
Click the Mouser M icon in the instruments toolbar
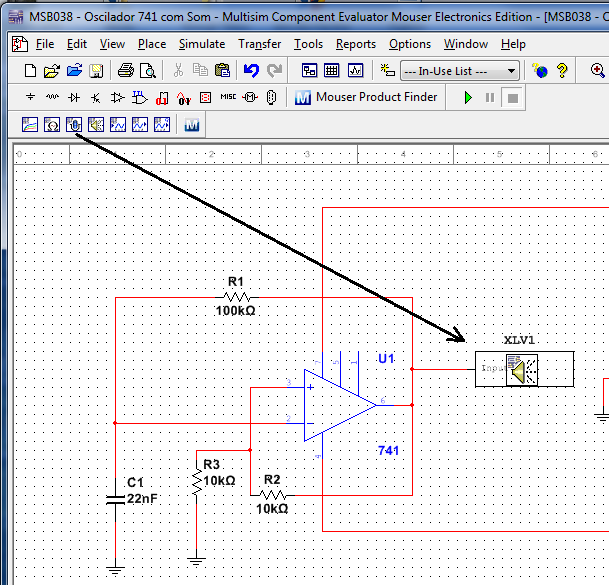pyautogui.click(x=192, y=125)
